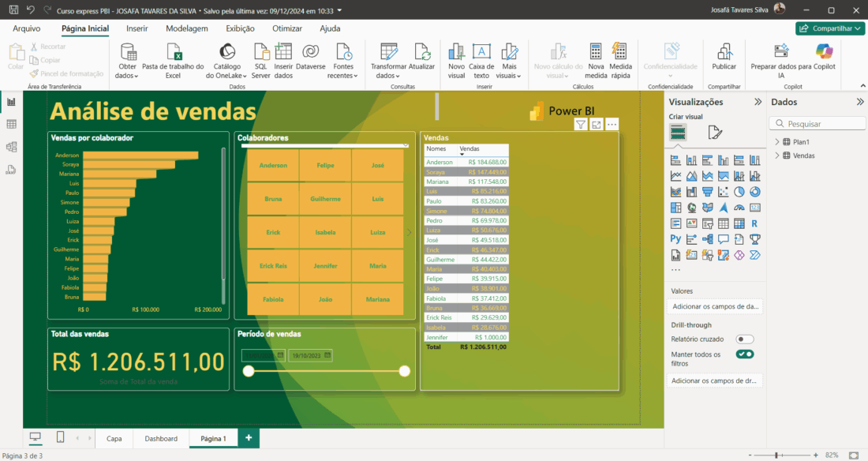Switch to the Dashboard page tab

[161, 438]
